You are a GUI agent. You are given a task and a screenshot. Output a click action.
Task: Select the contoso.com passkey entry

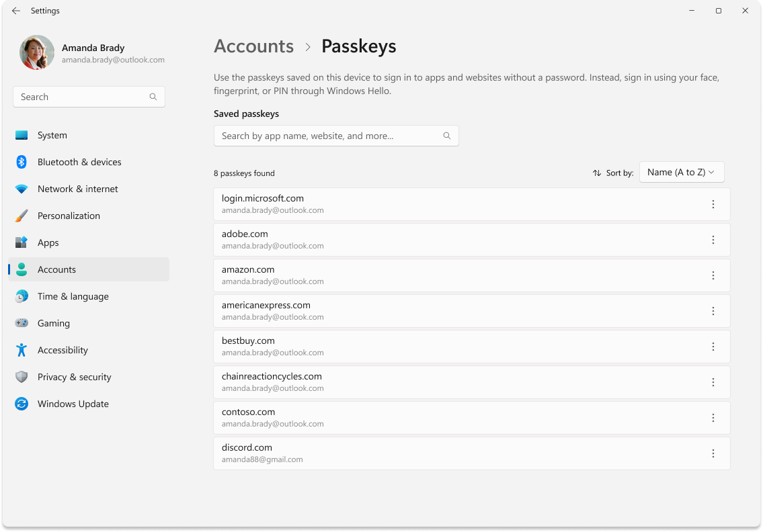click(x=471, y=417)
